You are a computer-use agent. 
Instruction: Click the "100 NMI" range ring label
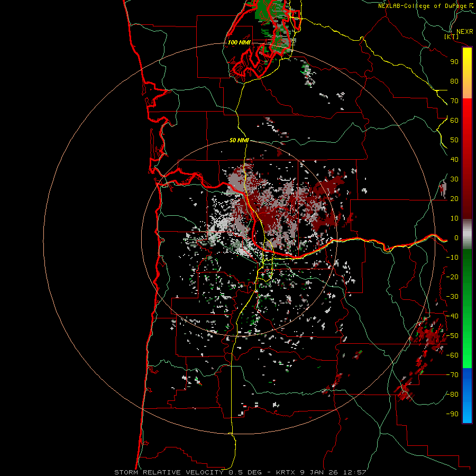tap(239, 42)
